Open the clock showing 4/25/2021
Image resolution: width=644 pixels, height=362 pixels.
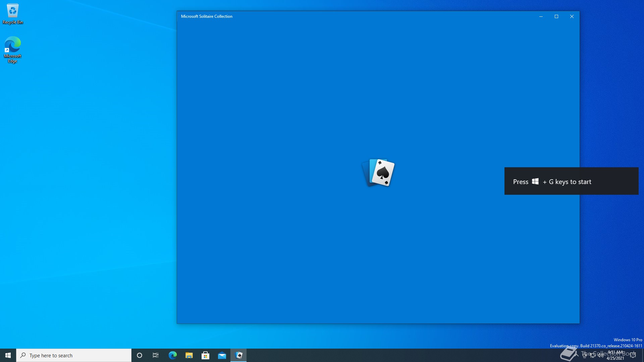615,355
